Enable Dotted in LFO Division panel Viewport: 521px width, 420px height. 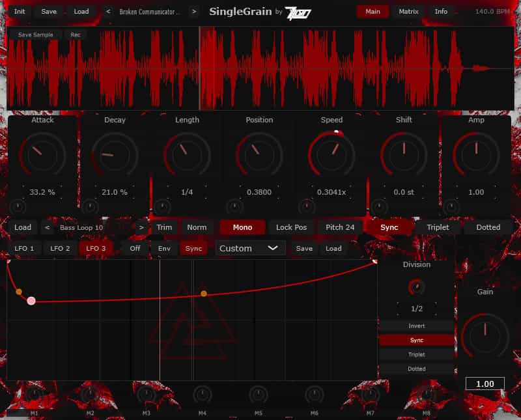coord(417,369)
